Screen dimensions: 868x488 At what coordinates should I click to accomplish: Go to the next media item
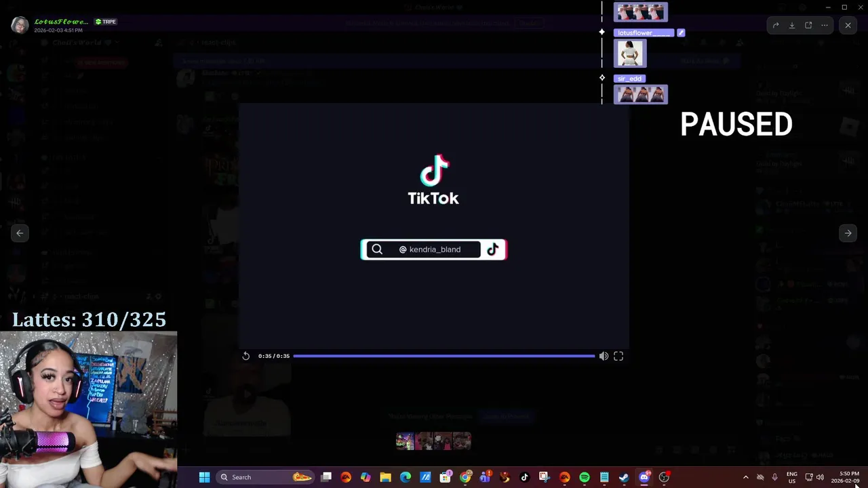click(x=848, y=233)
